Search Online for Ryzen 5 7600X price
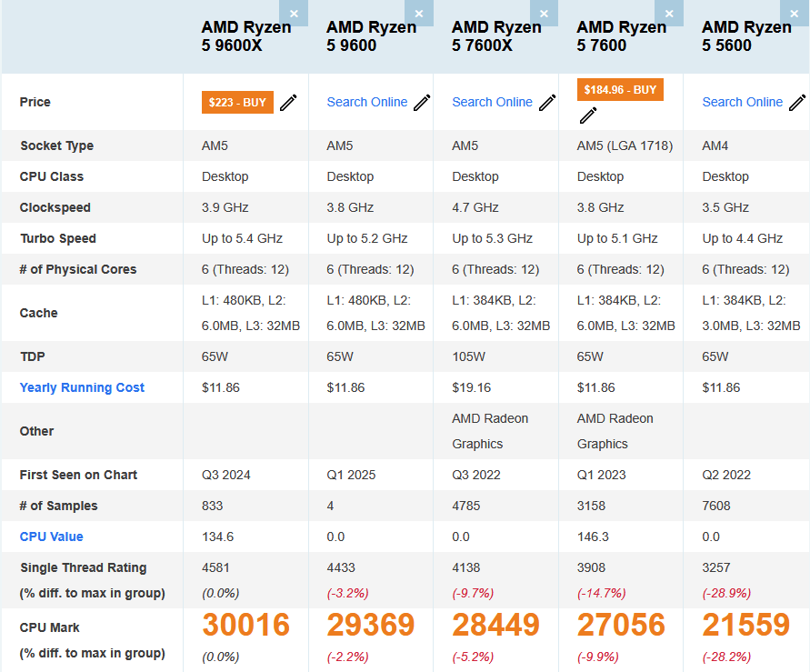Viewport: 810px width, 672px height. click(492, 102)
